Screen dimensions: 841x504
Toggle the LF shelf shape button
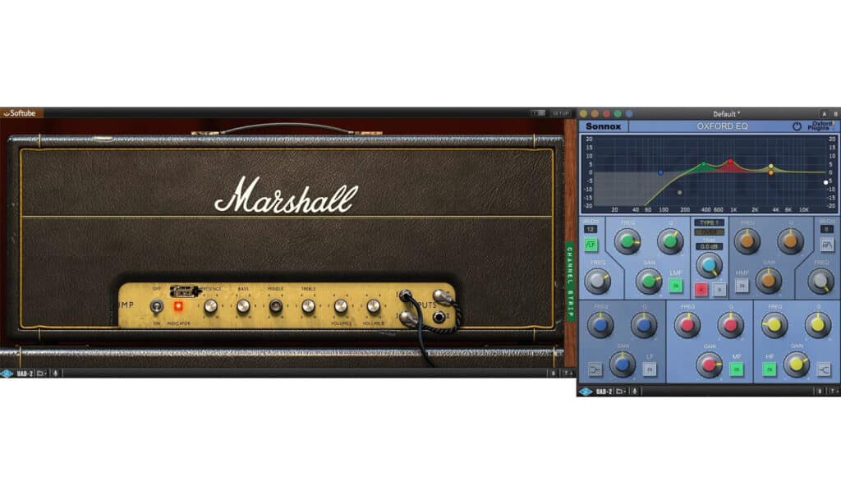click(x=595, y=369)
